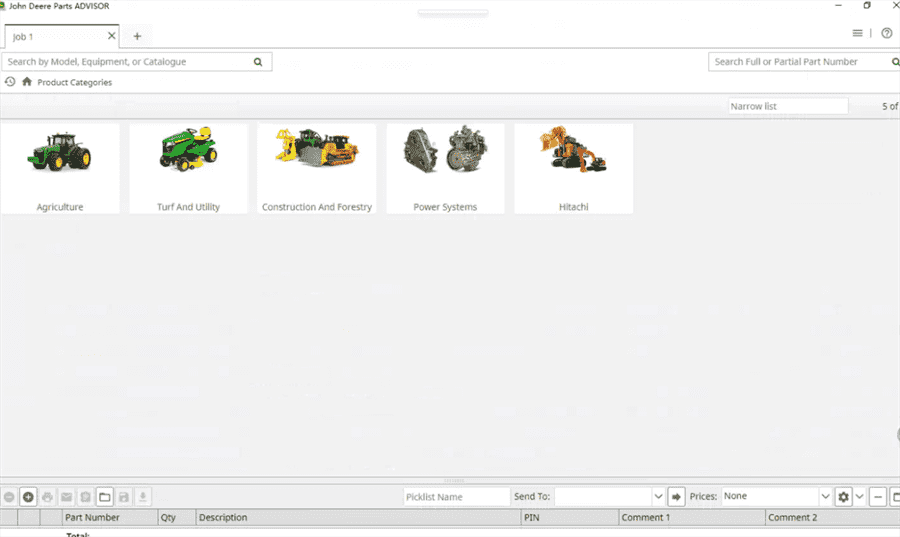Click the print picklist icon
The width and height of the screenshot is (900, 537).
click(x=47, y=497)
